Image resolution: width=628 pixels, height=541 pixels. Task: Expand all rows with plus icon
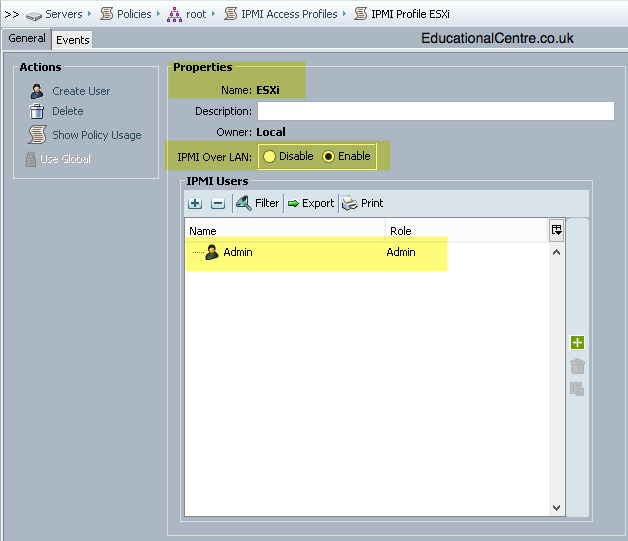[195, 203]
